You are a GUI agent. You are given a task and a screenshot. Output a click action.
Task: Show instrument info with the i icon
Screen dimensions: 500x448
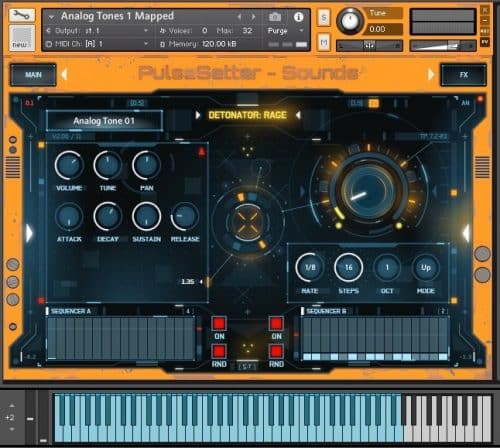(298, 17)
